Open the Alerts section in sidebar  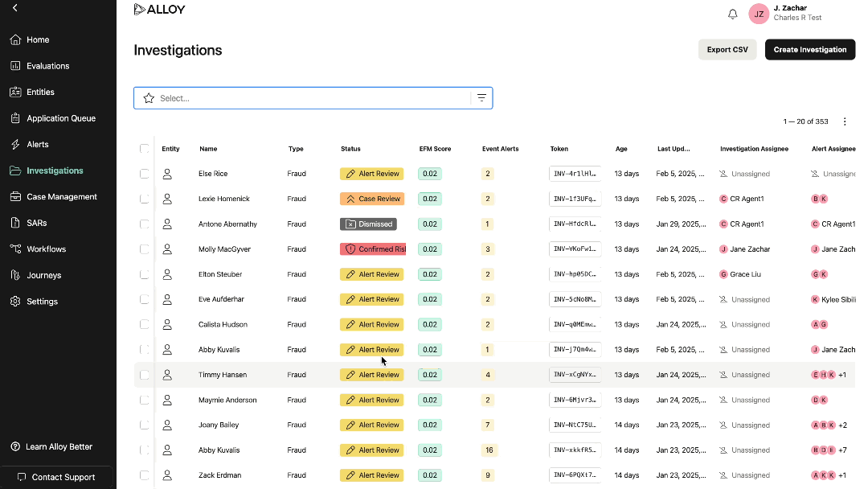[x=38, y=145]
